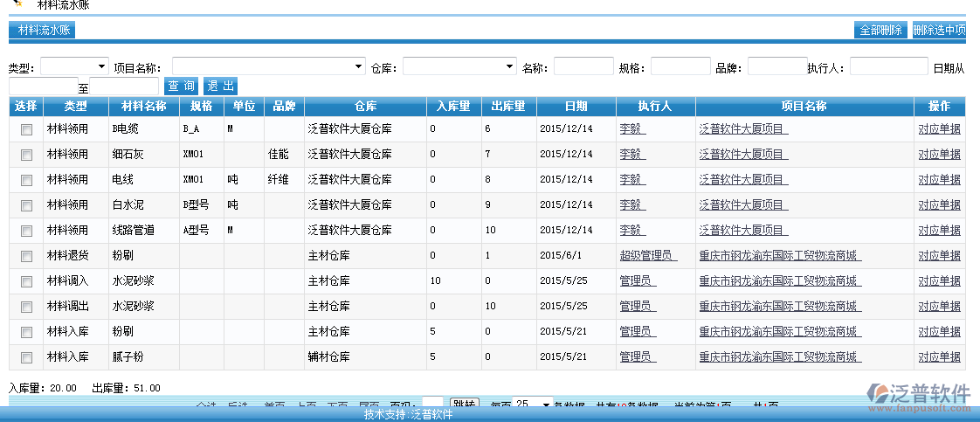Select the 白水泥 row checkbox

point(27,205)
